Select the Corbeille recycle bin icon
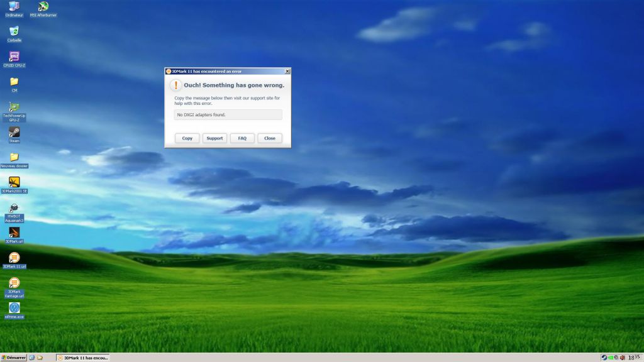 14,34
